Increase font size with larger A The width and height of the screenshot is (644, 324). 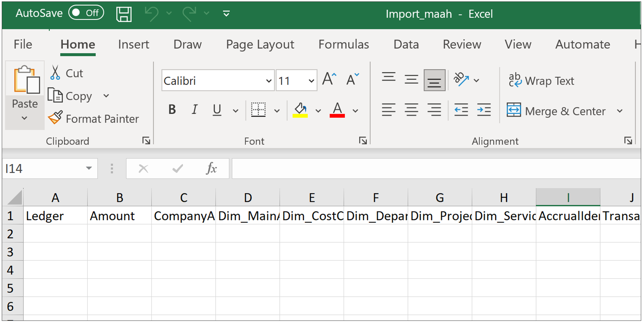click(329, 79)
